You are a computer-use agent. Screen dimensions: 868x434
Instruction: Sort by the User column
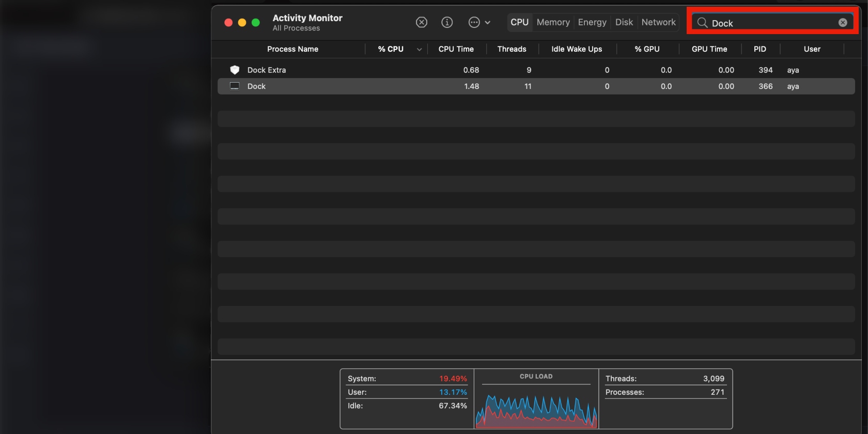(x=812, y=49)
